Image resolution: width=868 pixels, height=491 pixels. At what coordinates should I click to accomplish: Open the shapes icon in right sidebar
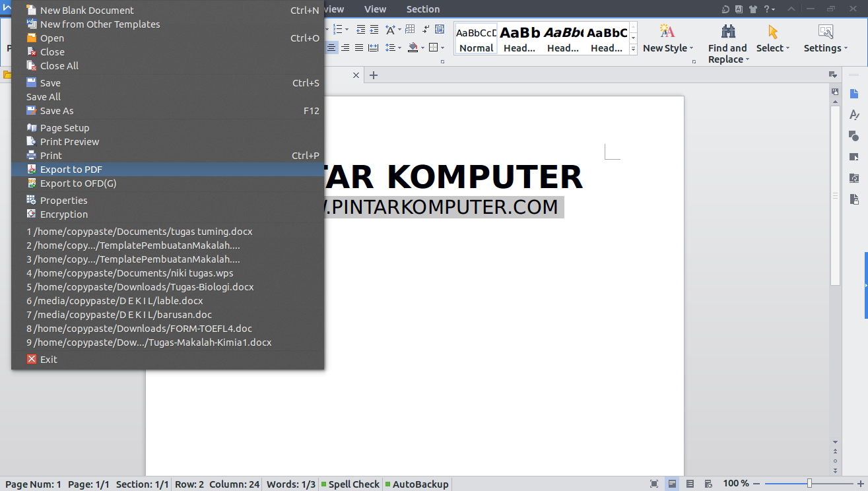point(854,136)
